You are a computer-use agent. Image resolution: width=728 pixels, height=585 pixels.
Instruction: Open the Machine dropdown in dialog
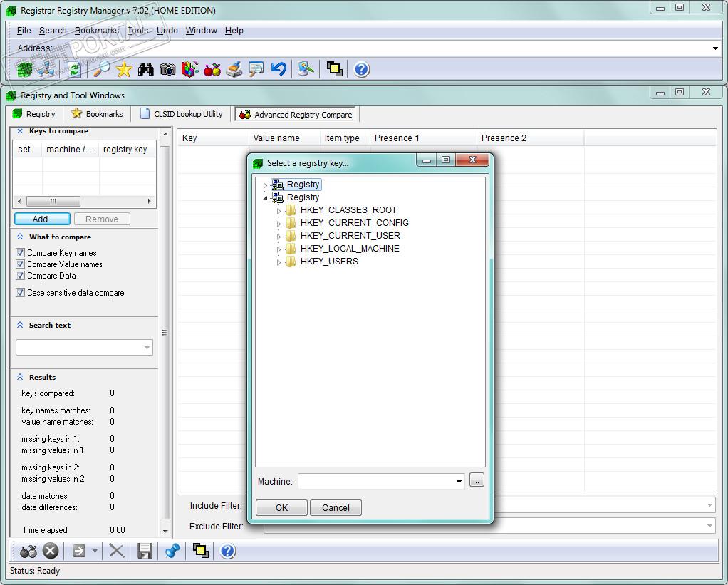[x=459, y=482]
